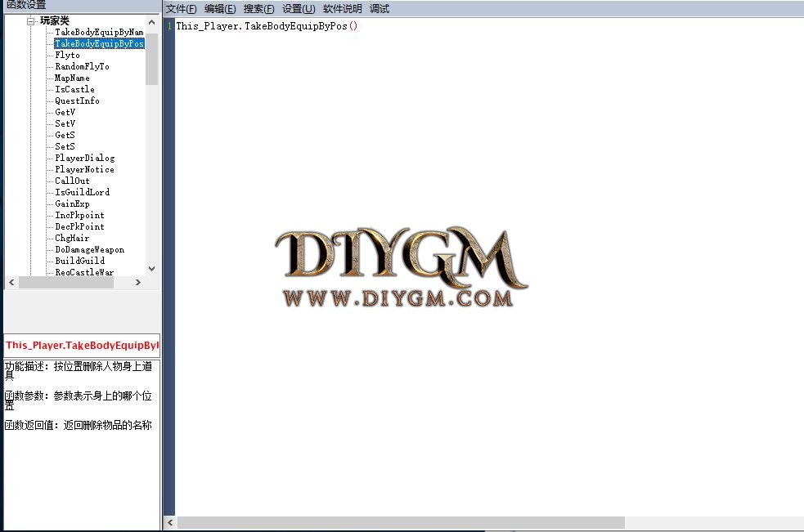
Task: Select the IsGuildLord function
Action: 82,192
